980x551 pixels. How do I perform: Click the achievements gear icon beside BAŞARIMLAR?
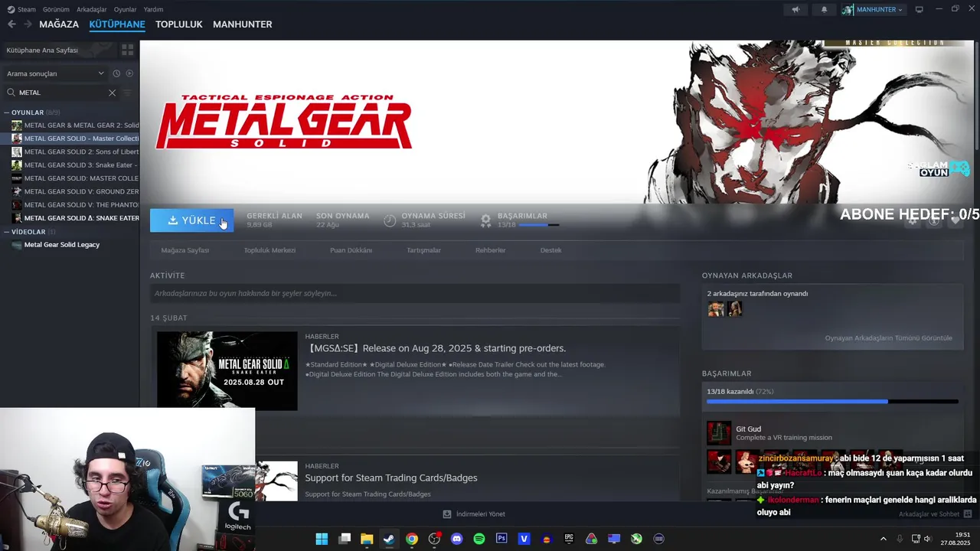pyautogui.click(x=485, y=220)
